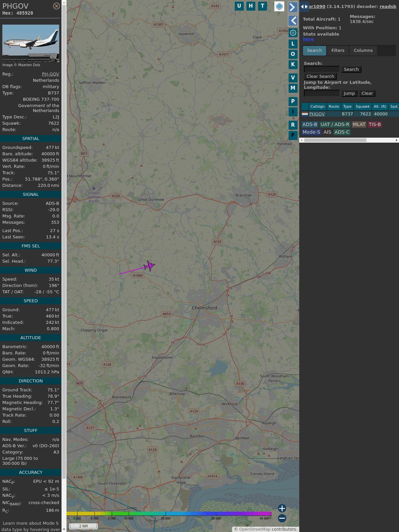Click the U map button
Screen dimensions: 399x532
point(239,6)
